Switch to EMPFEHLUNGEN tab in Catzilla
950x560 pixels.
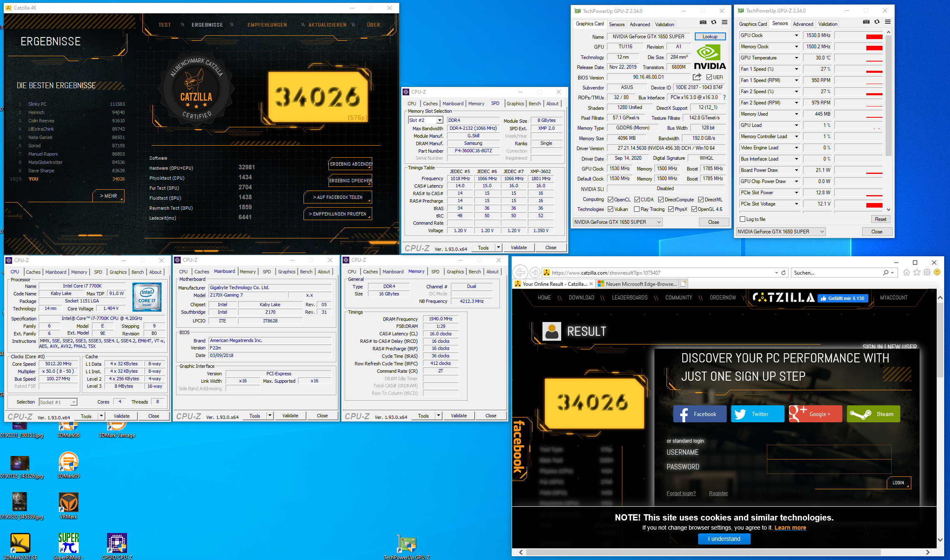(267, 25)
